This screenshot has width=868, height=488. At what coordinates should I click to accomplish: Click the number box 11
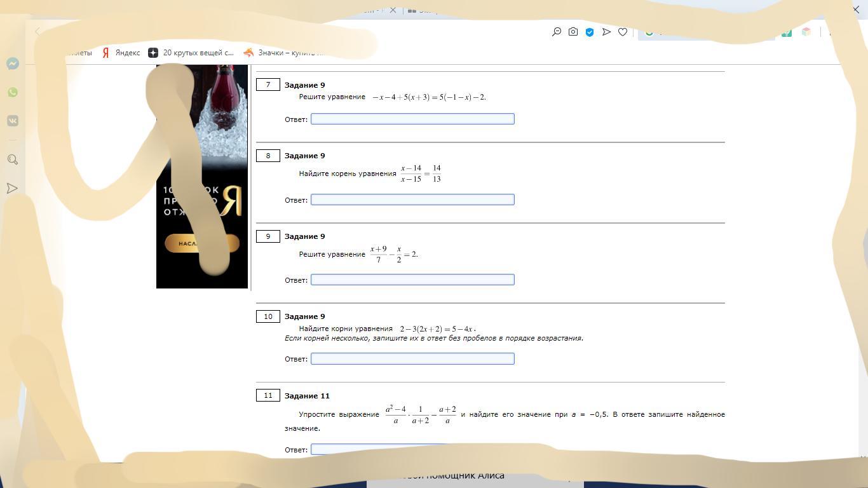tap(268, 395)
